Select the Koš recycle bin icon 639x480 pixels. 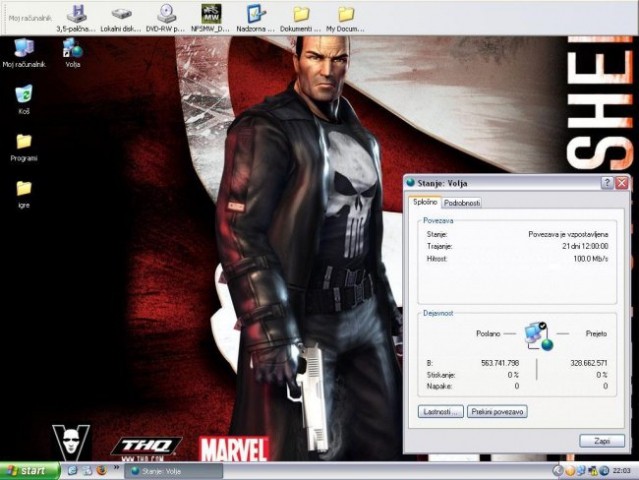[x=24, y=99]
